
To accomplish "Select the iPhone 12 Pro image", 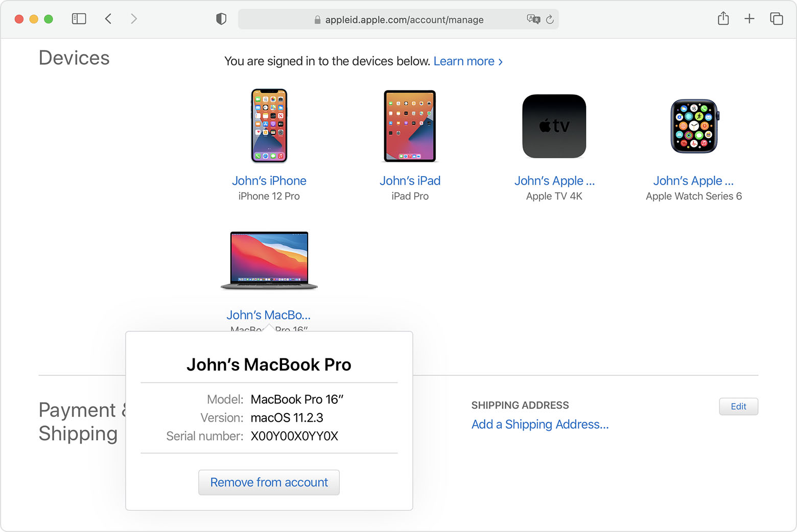I will [x=269, y=126].
